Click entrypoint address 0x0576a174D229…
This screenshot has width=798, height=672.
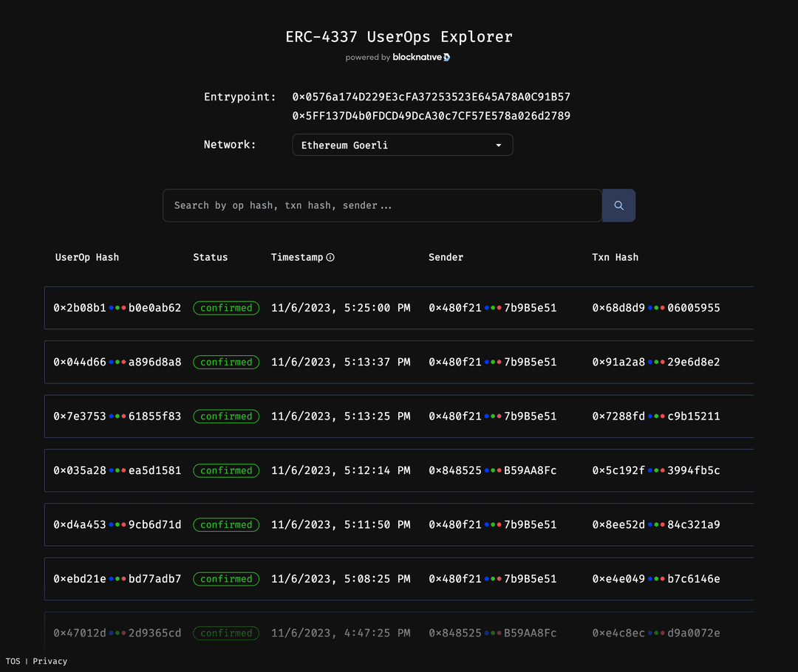click(431, 97)
